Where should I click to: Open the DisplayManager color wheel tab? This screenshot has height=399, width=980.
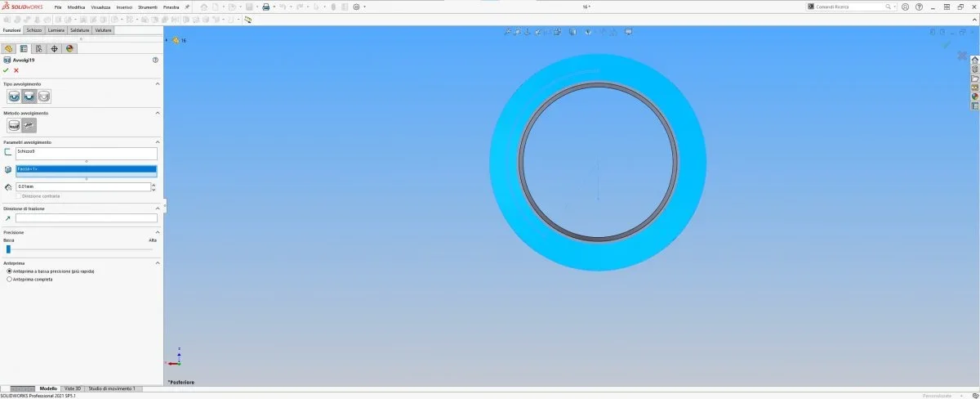[69, 48]
